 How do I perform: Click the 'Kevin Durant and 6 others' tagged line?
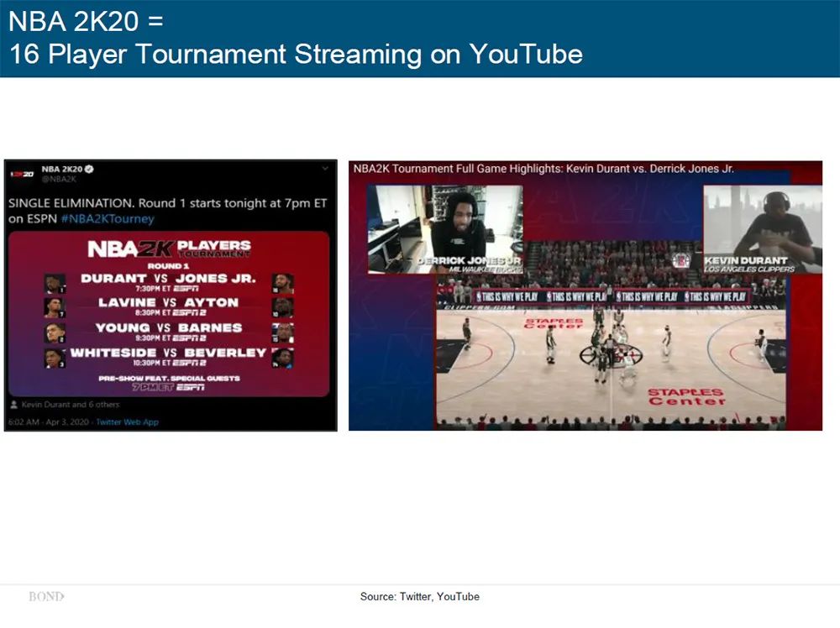[71, 405]
